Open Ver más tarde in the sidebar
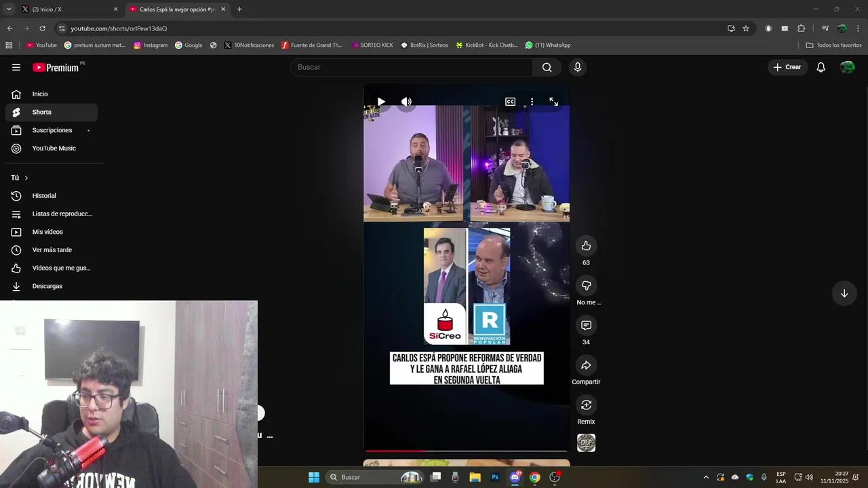The image size is (868, 488). [x=52, y=250]
